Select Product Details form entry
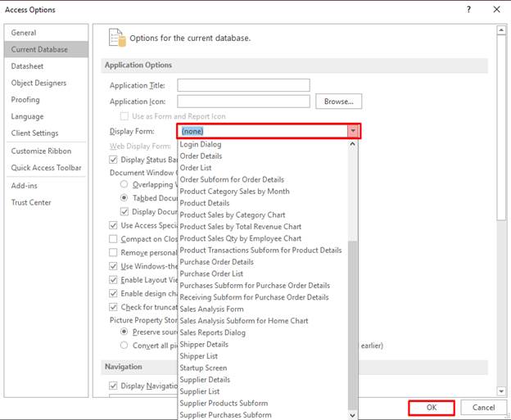This screenshot has height=420, width=511. [263, 203]
